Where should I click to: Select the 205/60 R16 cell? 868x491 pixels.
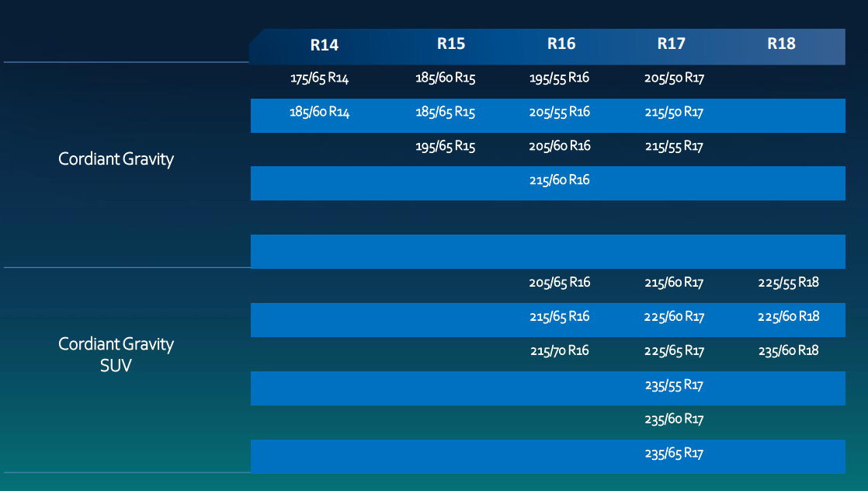pyautogui.click(x=560, y=146)
